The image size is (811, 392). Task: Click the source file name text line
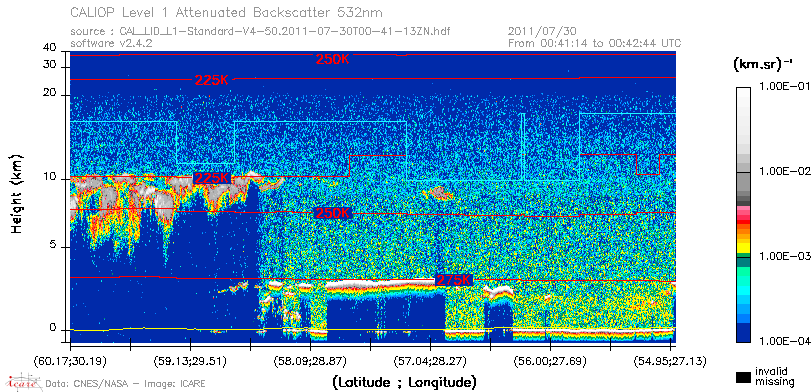[x=260, y=32]
